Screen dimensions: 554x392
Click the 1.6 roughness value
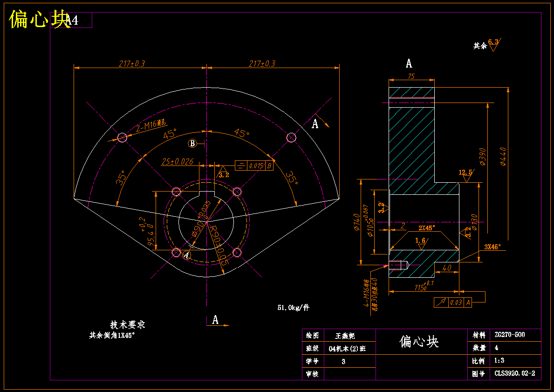coord(420,241)
